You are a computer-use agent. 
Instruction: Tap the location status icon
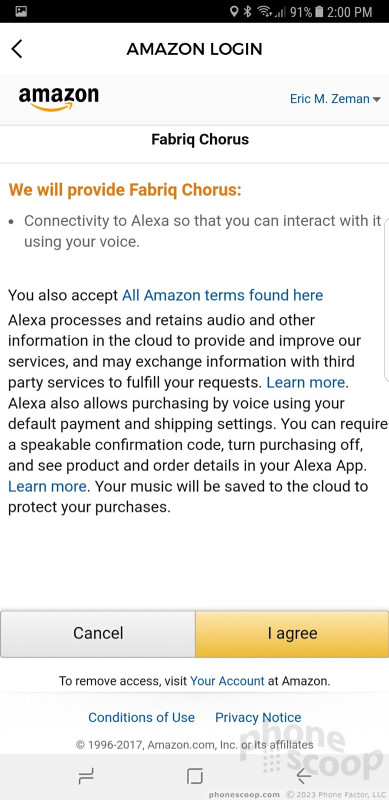[234, 12]
